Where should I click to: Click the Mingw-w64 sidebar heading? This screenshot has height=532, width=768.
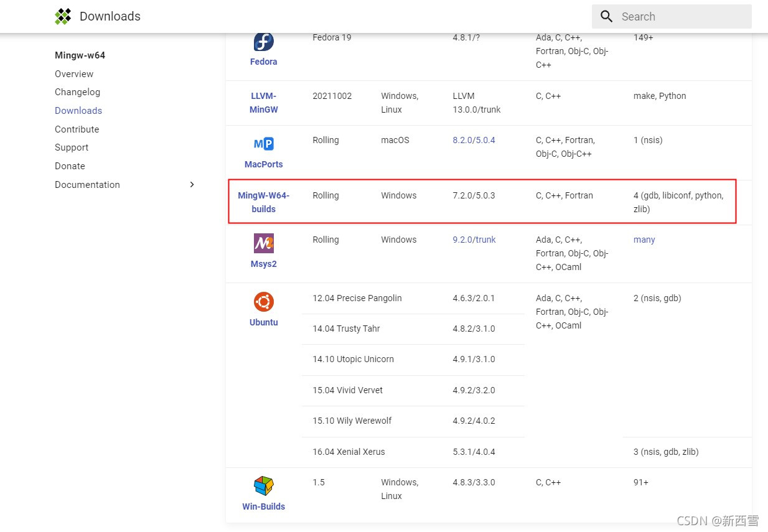[x=80, y=55]
